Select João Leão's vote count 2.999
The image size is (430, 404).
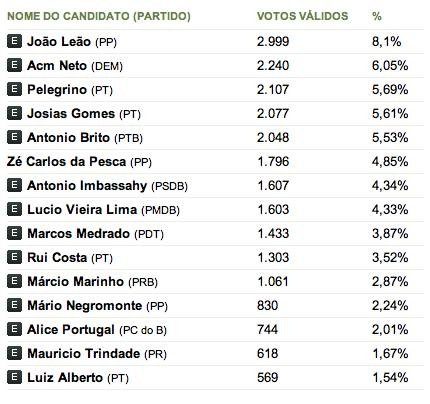point(273,41)
